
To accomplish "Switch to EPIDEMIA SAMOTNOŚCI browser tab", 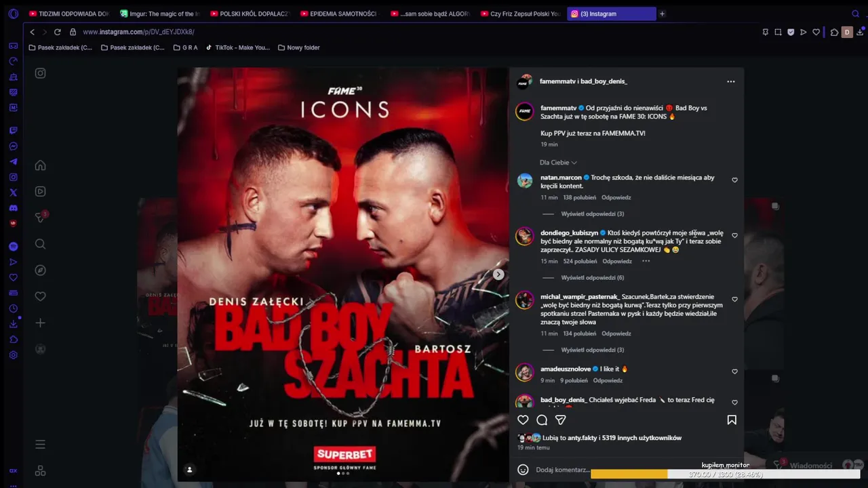I will 339,14.
